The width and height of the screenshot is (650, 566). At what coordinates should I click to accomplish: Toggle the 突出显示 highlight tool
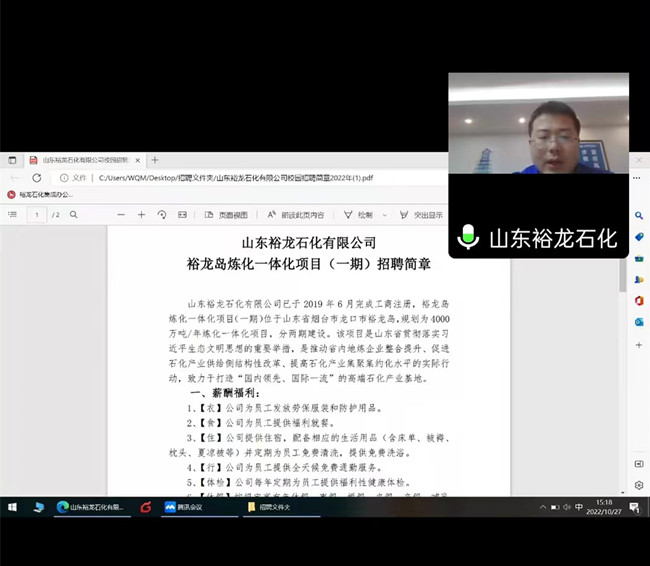click(x=422, y=215)
